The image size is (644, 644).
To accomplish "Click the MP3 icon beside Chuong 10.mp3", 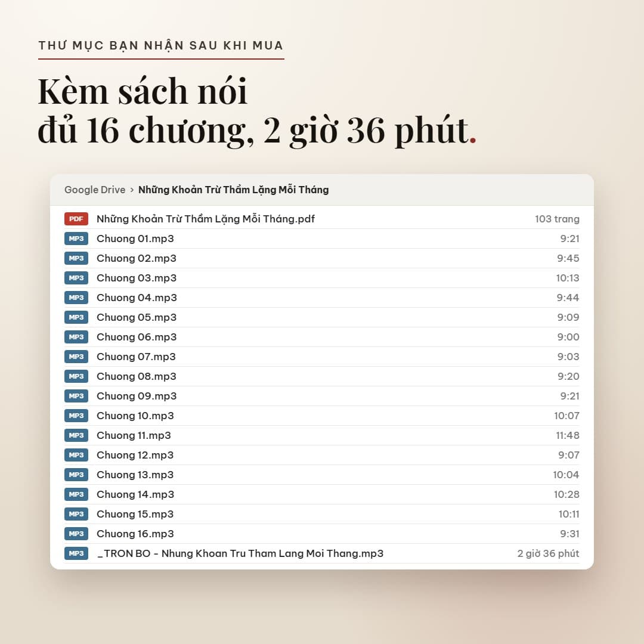I will click(76, 416).
